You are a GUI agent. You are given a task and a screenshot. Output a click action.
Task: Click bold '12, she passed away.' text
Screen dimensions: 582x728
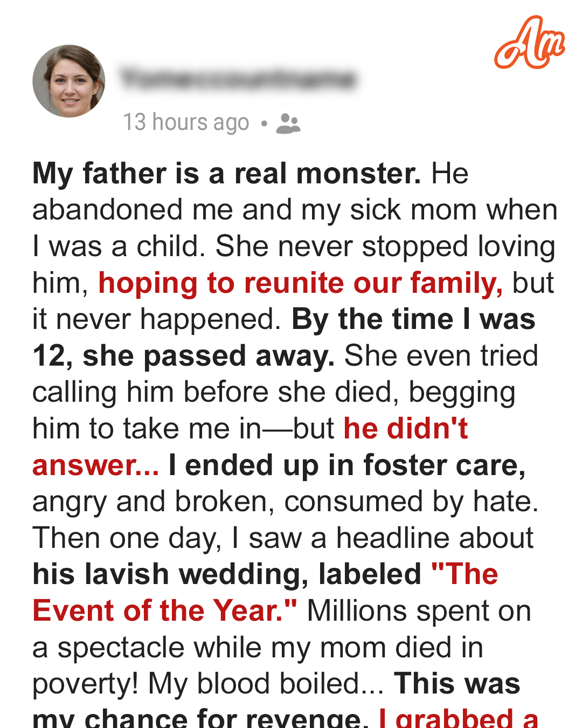[x=183, y=356]
